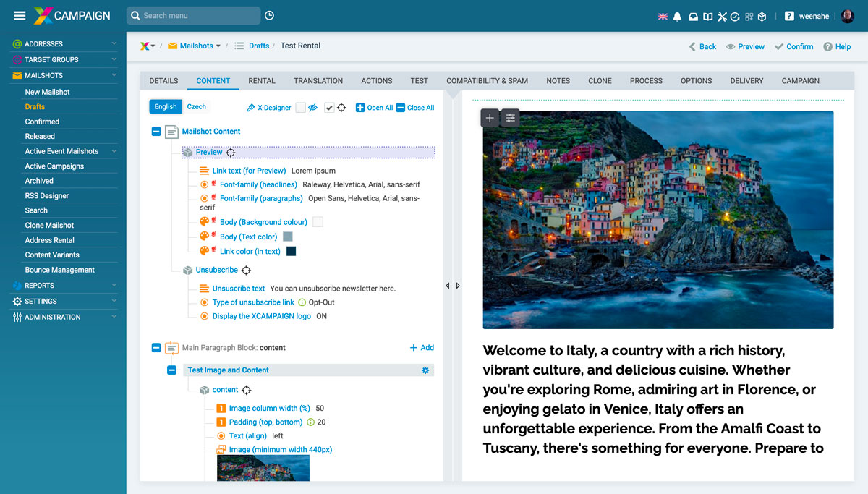Viewport: 868px width, 494px height.
Task: Open the book documentation icon
Action: (x=707, y=16)
